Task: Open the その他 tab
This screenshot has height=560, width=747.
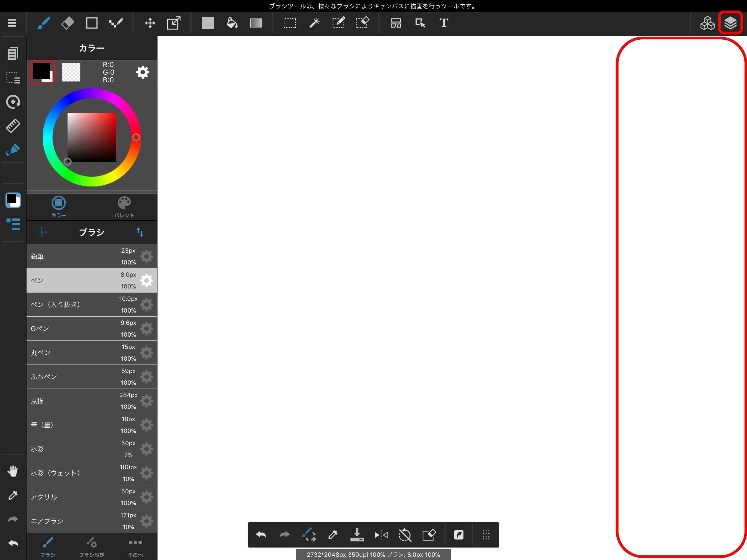Action: (135, 547)
